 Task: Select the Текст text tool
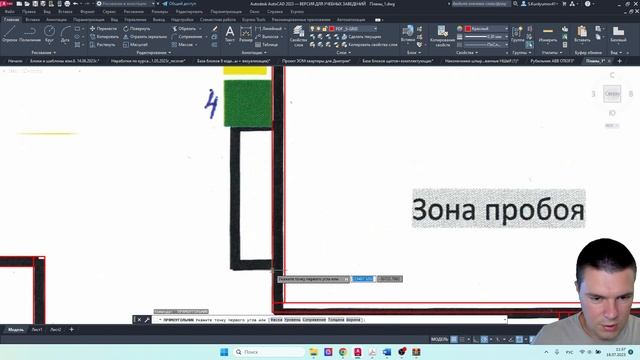230,34
